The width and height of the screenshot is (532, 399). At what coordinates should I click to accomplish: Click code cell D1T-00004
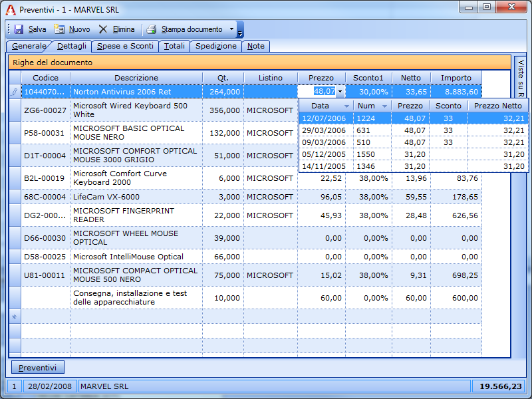(45, 156)
